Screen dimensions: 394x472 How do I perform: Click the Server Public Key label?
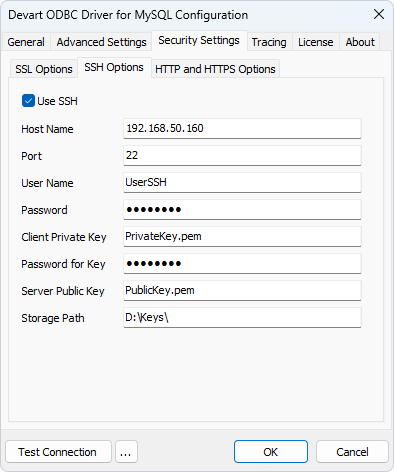63,291
